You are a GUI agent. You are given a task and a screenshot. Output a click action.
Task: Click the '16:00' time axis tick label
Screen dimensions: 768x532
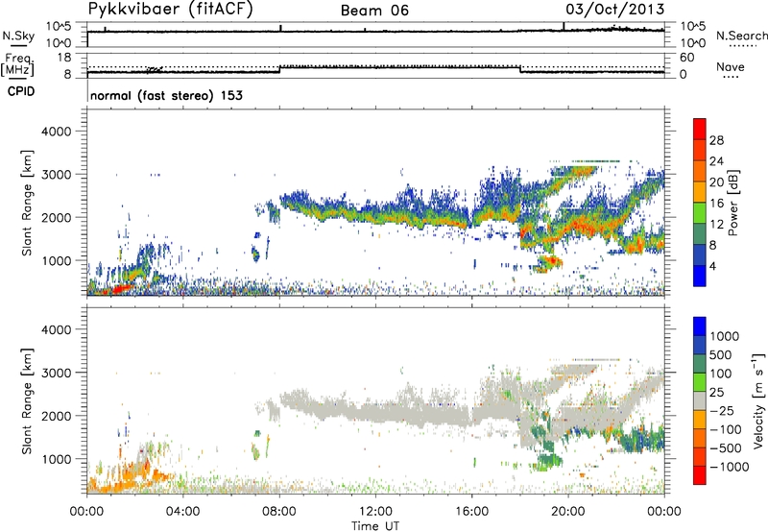pyautogui.click(x=471, y=512)
